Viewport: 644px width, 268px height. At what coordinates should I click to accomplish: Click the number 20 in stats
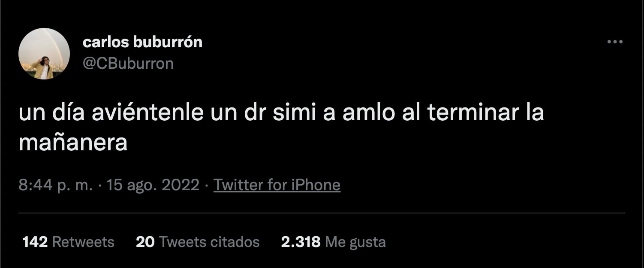coord(145,242)
